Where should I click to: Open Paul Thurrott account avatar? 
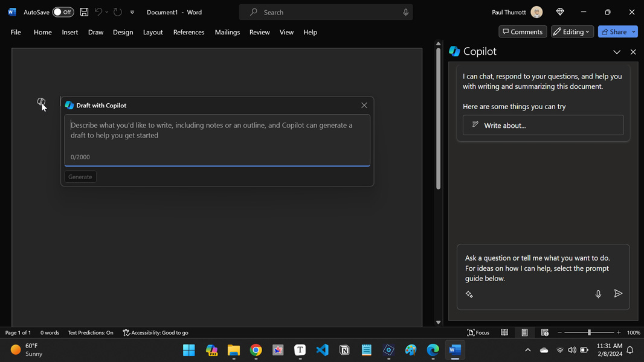click(536, 12)
